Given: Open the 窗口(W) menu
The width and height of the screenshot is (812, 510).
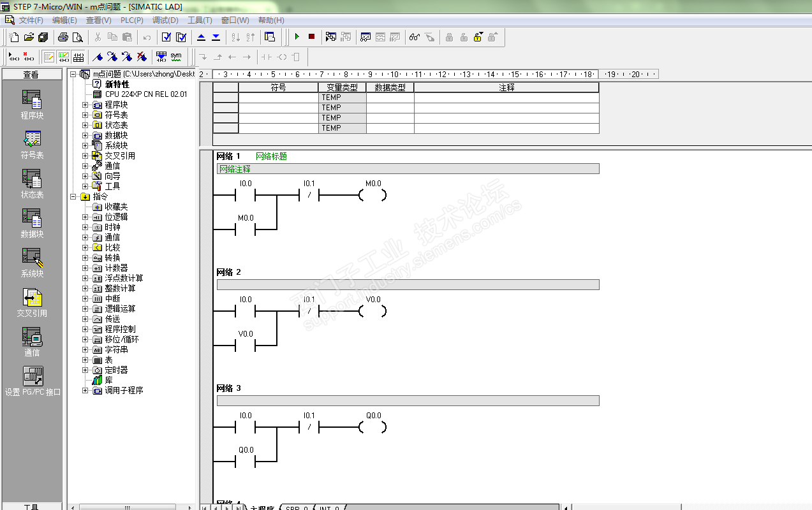Looking at the screenshot, I should pos(235,20).
